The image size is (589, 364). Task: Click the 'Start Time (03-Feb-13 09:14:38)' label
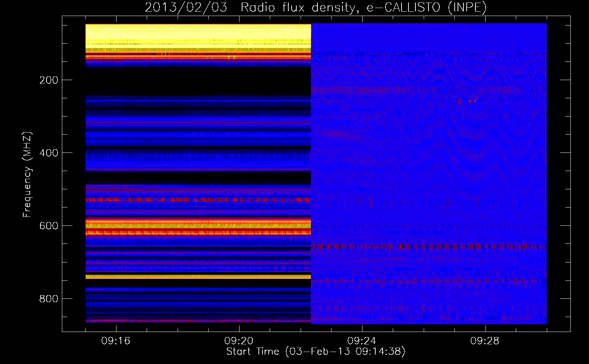click(316, 352)
